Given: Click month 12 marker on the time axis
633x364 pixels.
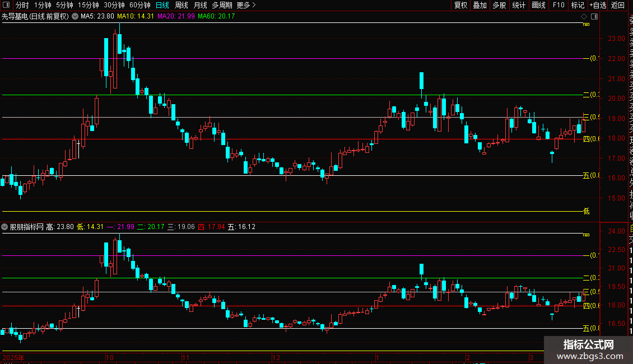Looking at the screenshot, I should click(x=276, y=358).
